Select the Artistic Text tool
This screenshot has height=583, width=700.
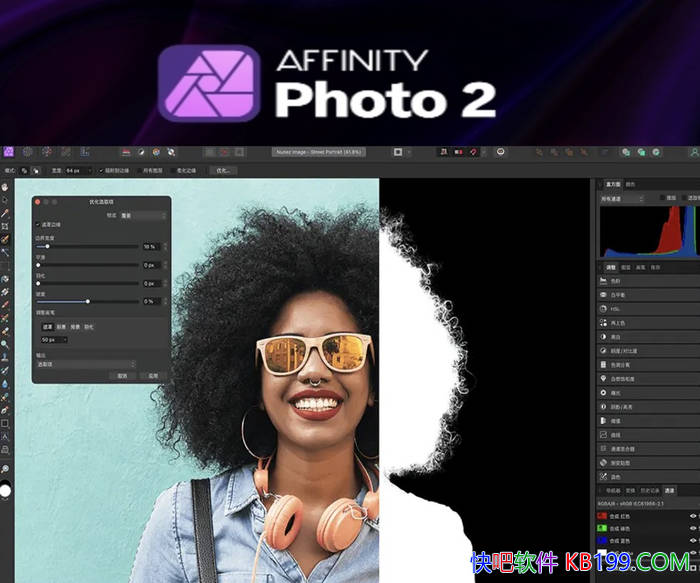(x=5, y=437)
